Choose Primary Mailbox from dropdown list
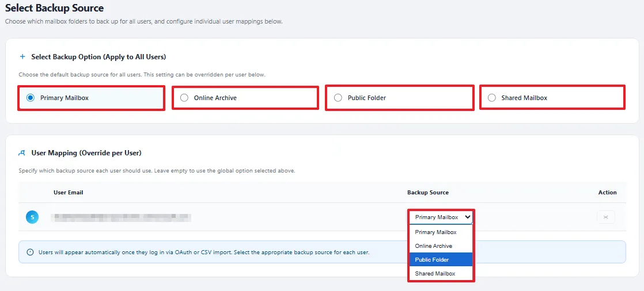This screenshot has height=291, width=644. pos(441,232)
